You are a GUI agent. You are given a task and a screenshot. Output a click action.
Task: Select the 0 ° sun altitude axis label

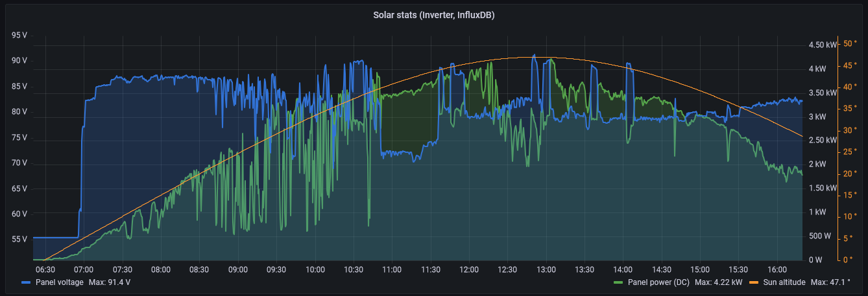pos(847,260)
